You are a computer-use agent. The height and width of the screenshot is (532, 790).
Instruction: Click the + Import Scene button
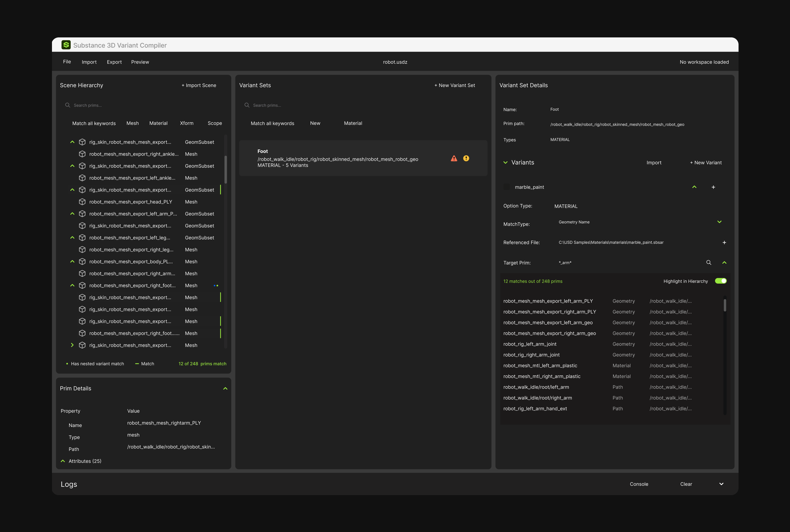tap(199, 85)
